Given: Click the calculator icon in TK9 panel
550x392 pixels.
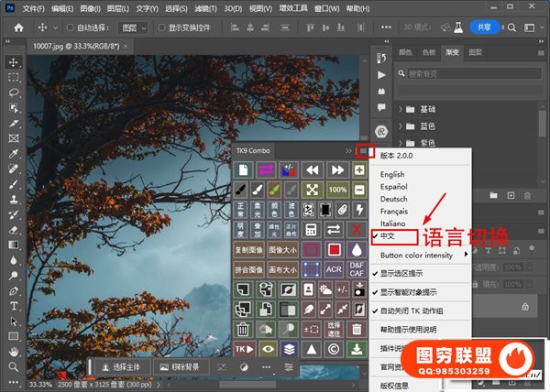Looking at the screenshot, I should tap(311, 229).
